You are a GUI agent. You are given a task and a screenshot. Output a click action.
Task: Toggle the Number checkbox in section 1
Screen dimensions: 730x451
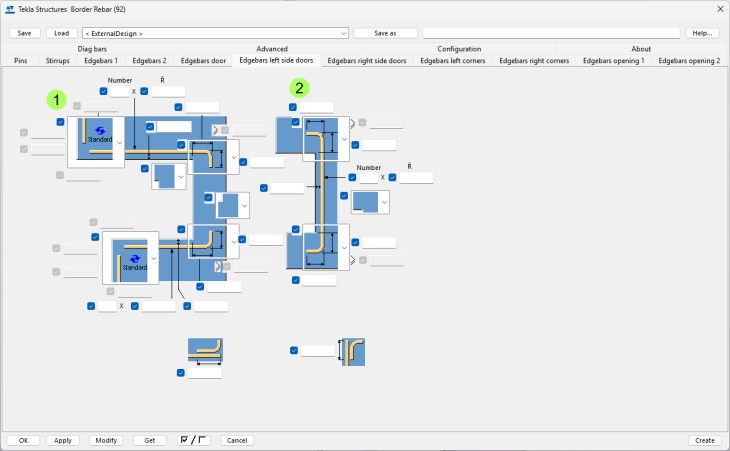pyautogui.click(x=103, y=91)
